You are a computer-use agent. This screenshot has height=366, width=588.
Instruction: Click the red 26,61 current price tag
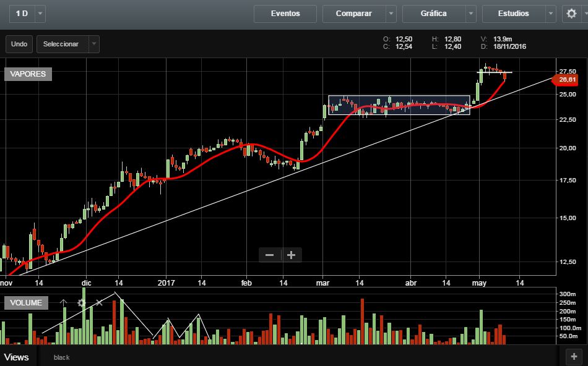click(566, 80)
